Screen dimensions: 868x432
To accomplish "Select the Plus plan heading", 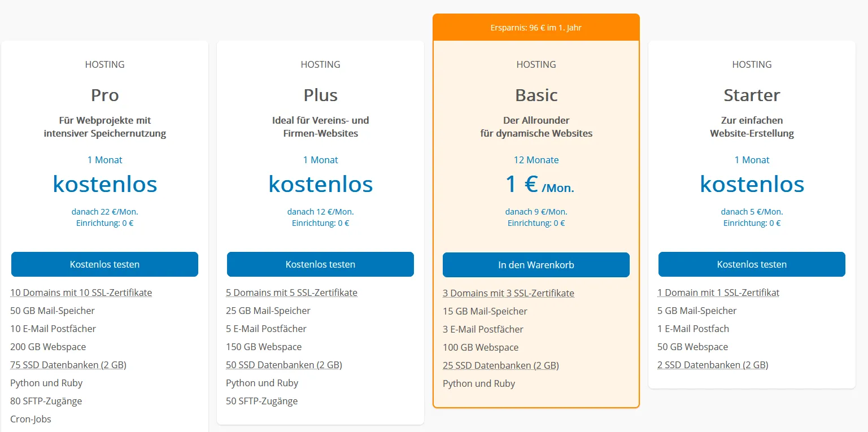I will pyautogui.click(x=320, y=95).
